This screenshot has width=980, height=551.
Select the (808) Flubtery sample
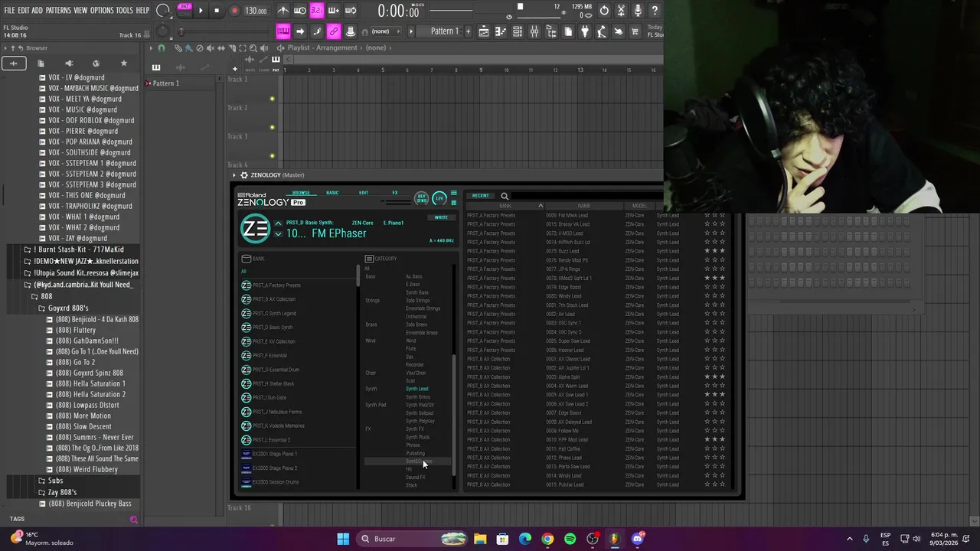pos(75,330)
